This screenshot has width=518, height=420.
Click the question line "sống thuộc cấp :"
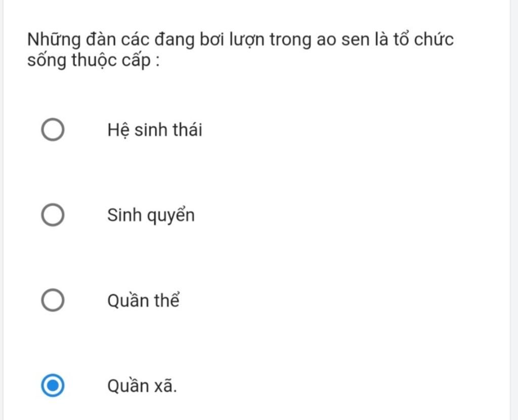pos(94,61)
